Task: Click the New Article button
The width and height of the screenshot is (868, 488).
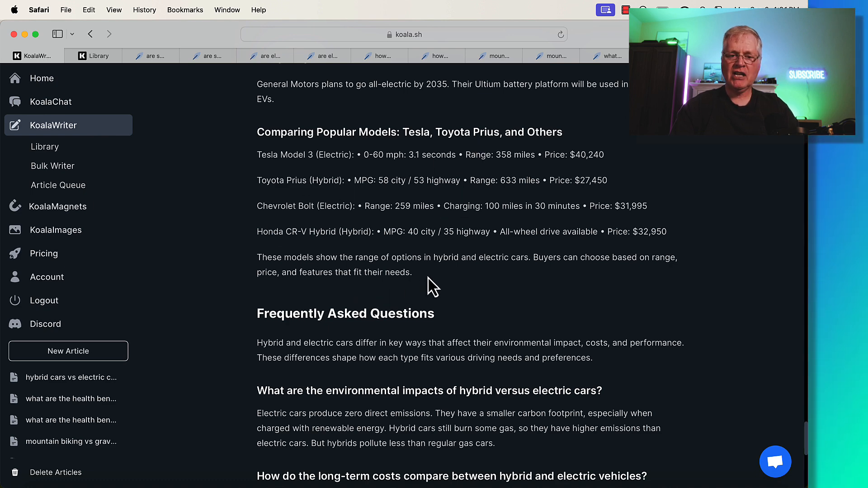Action: click(68, 351)
